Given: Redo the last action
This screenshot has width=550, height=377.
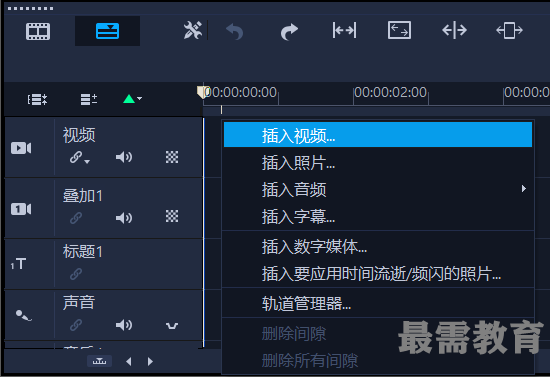Looking at the screenshot, I should pyautogui.click(x=289, y=32).
